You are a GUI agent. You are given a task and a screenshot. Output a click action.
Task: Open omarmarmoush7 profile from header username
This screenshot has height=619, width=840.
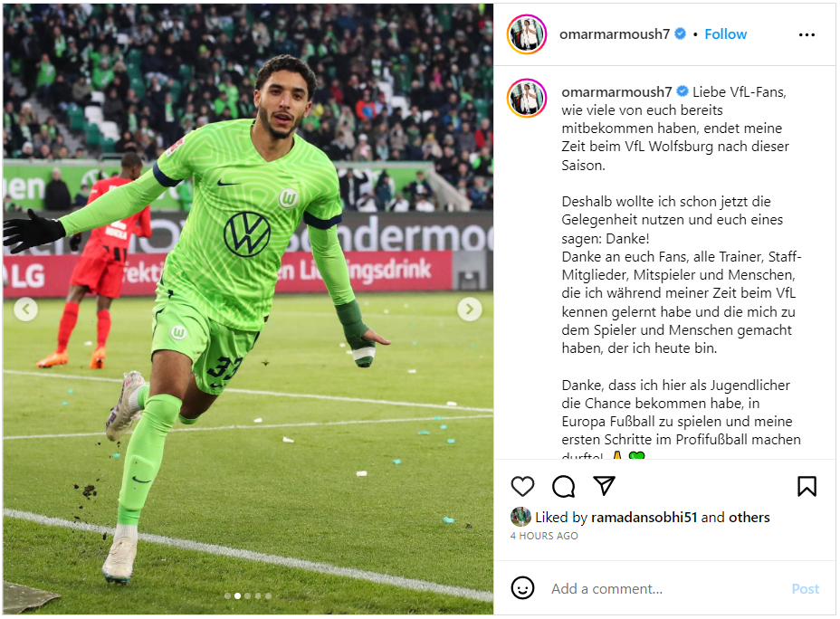pos(615,34)
